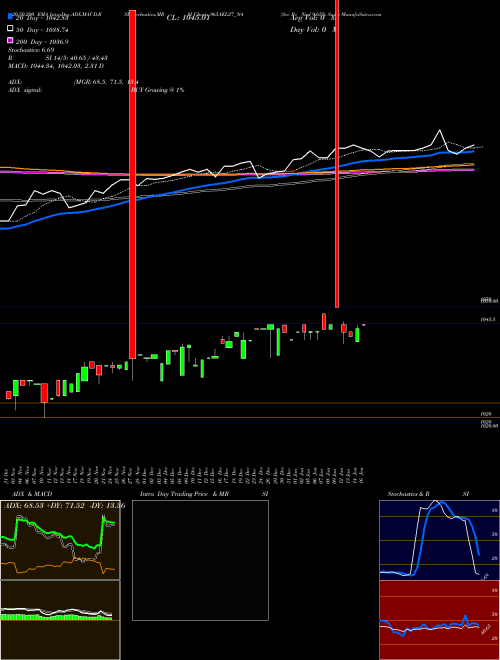This screenshot has height=660, width=500.
Task: Click the 'Avg Vol: 0 M' text
Action: click(312, 18)
